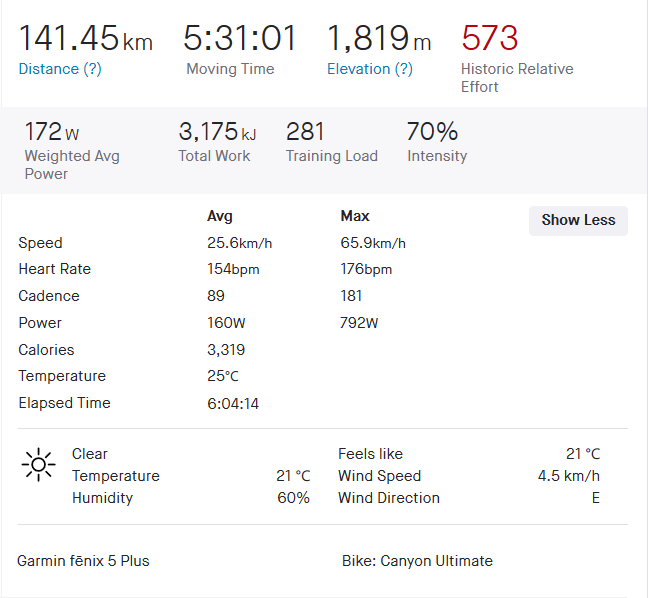Select the Elapsed Time 6:04:14 value
This screenshot has width=648, height=598.
pos(233,403)
